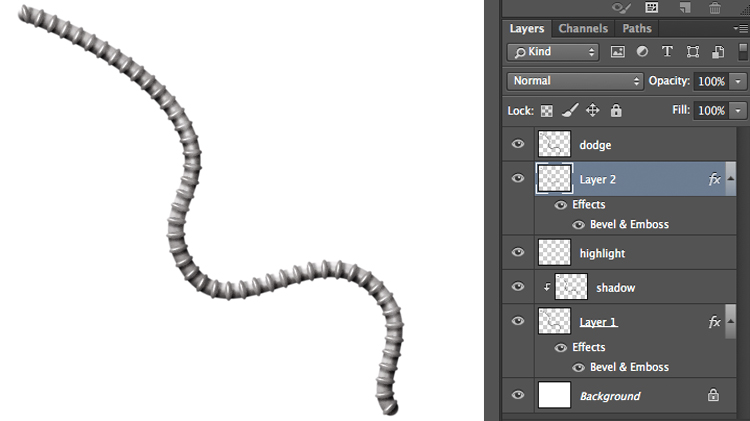Open the Layers panel flyout menu
This screenshot has width=750, height=421.
741,29
